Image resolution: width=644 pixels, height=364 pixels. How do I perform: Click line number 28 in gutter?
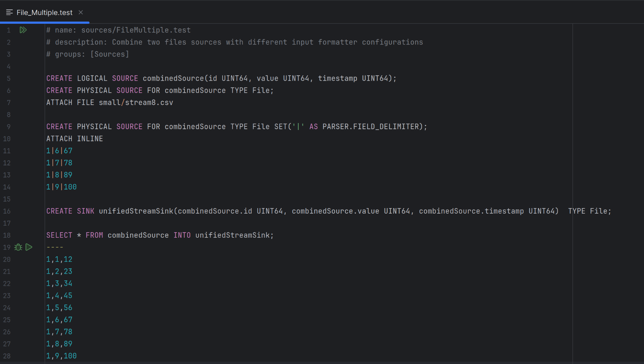click(7, 356)
